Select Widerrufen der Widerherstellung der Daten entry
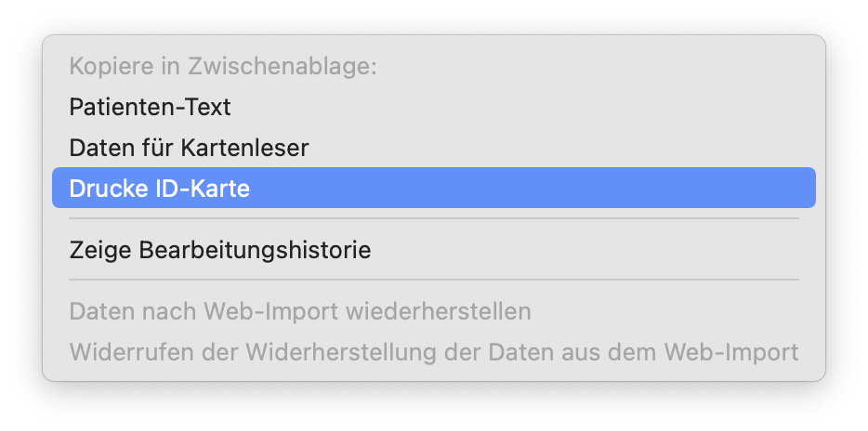The width and height of the screenshot is (868, 431). (x=433, y=352)
